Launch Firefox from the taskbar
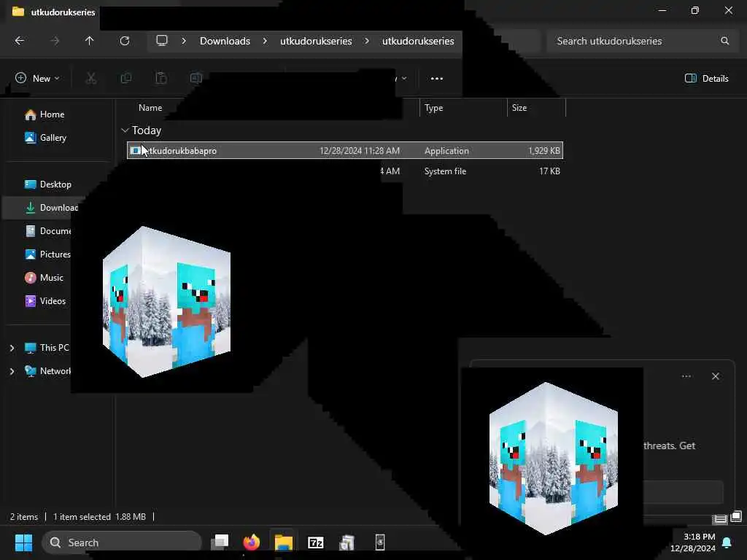The image size is (747, 560). coord(252,542)
